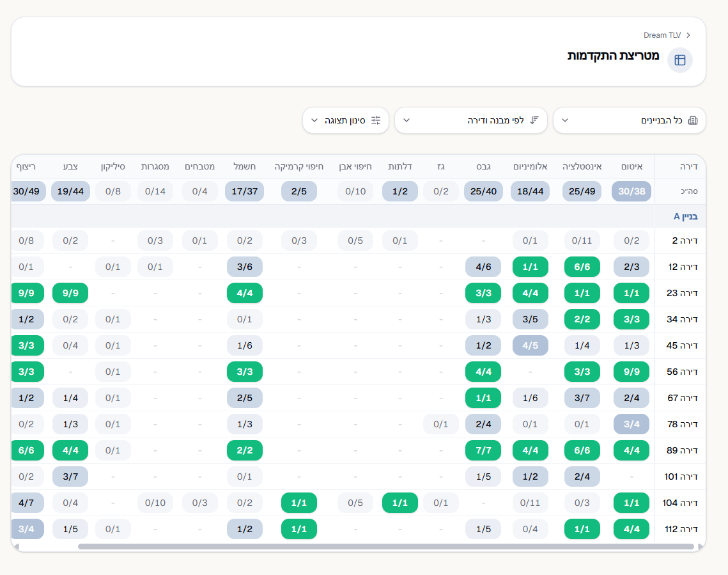Click the איטום column header
Image resolution: width=728 pixels, height=575 pixels.
[631, 167]
